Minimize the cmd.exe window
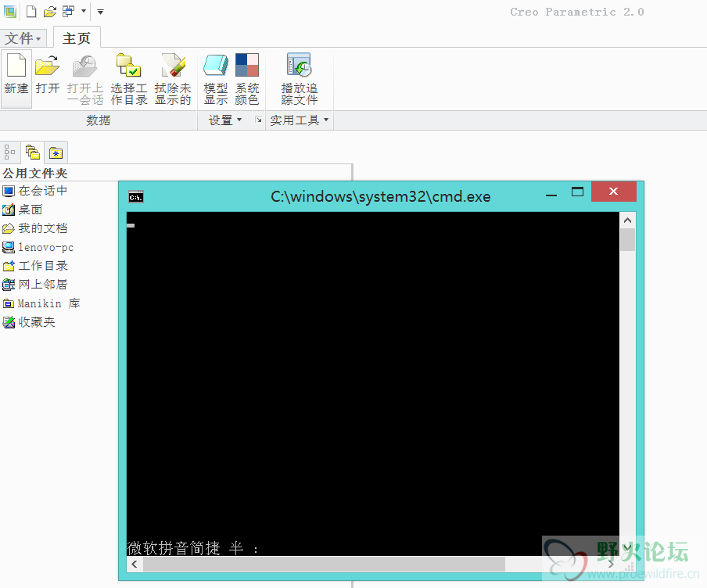707x588 pixels. tap(551, 195)
